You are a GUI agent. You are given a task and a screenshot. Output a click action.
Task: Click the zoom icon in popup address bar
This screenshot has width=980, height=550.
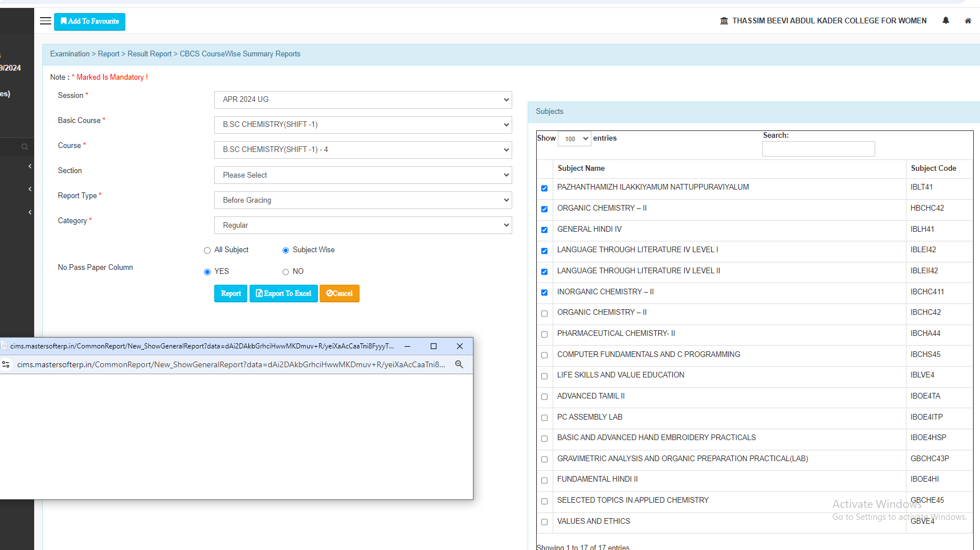pyautogui.click(x=459, y=364)
